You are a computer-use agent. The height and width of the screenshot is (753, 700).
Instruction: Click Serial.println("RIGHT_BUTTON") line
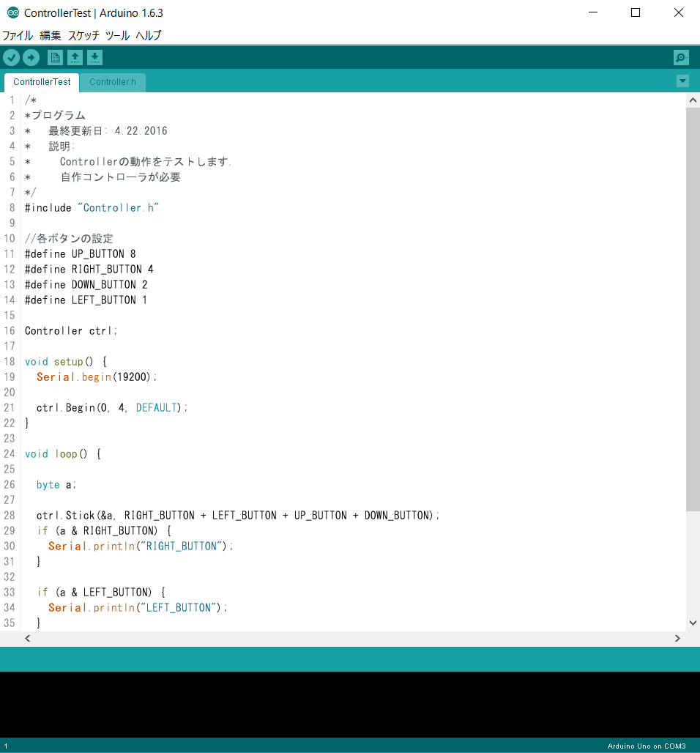click(x=141, y=546)
